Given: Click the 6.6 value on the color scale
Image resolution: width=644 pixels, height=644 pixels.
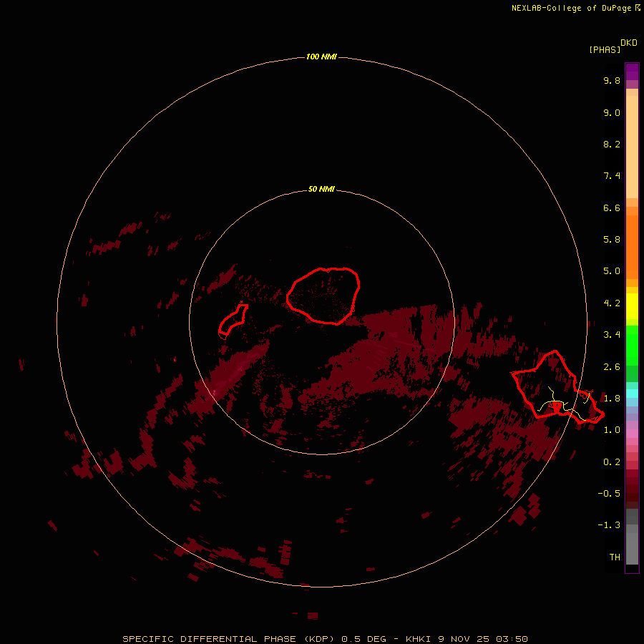Looking at the screenshot, I should [x=612, y=208].
